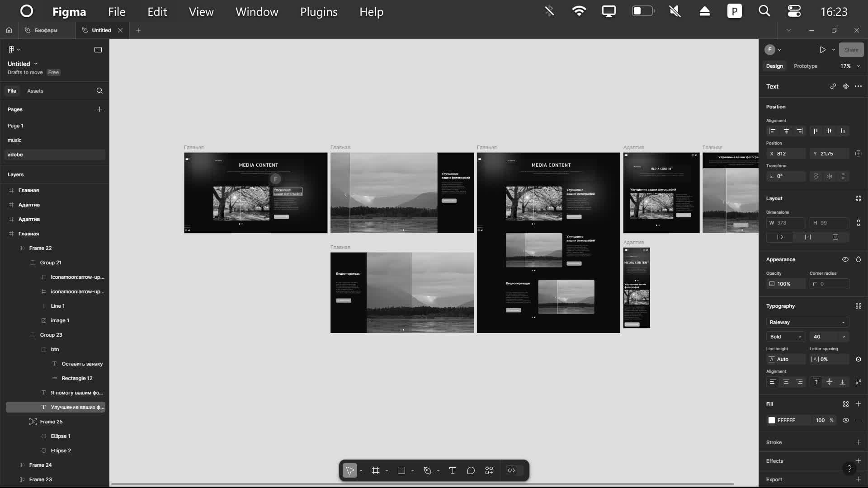Open the 17% zoom dropdown
The width and height of the screenshot is (868, 488).
(850, 66)
